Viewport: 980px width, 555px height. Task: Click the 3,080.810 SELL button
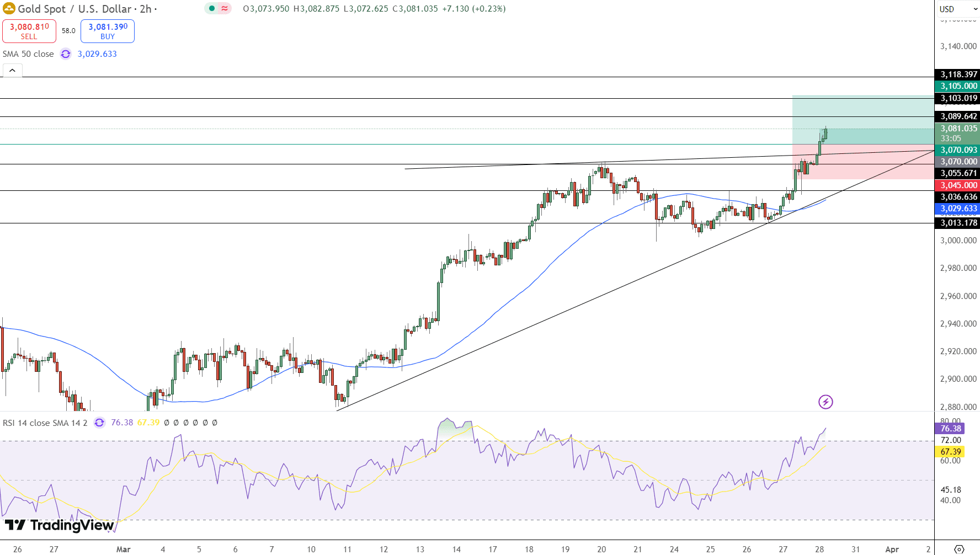[x=29, y=31]
